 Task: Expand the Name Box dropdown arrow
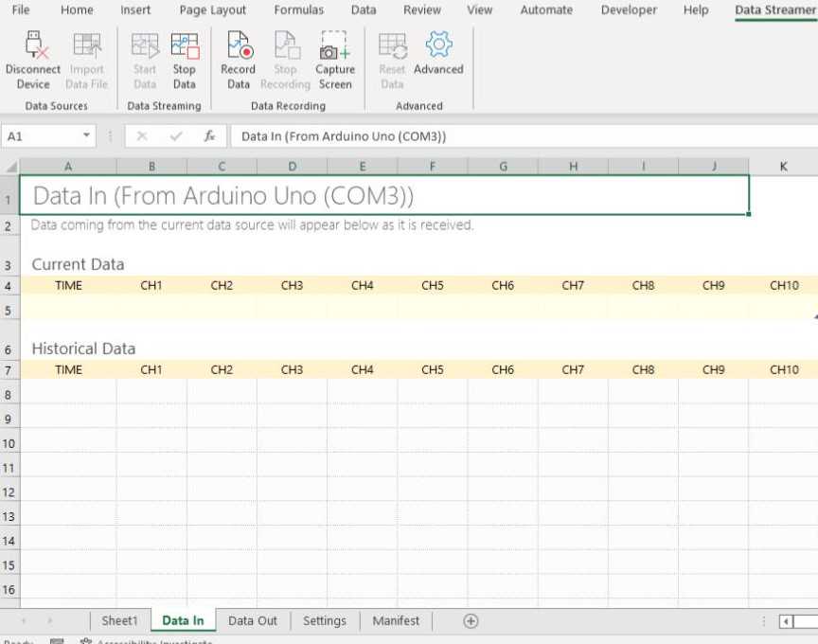(86, 135)
